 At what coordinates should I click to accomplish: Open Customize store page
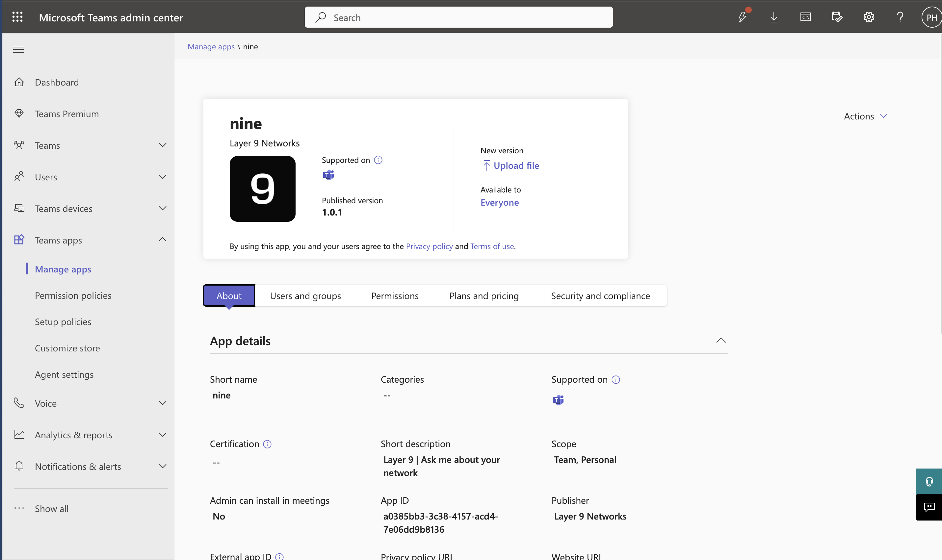pos(67,348)
